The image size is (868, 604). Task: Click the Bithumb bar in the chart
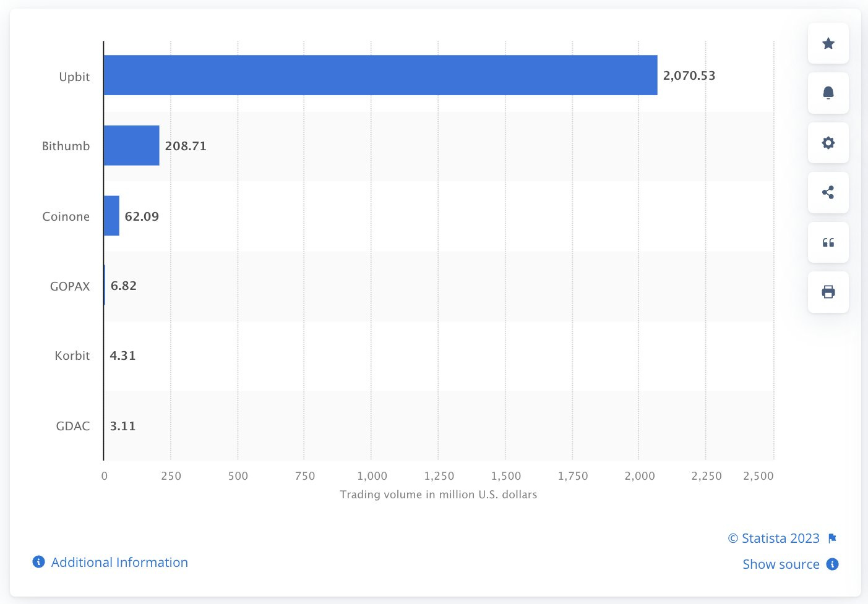[132, 145]
